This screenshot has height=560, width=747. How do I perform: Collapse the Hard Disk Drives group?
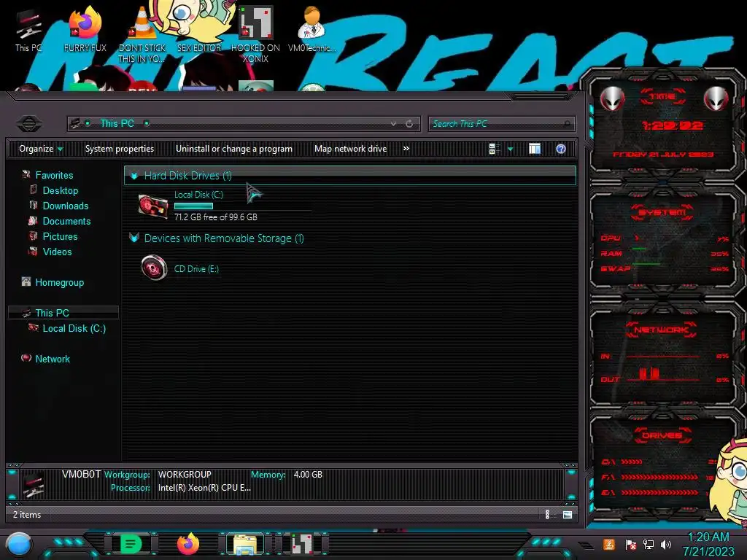coord(134,176)
